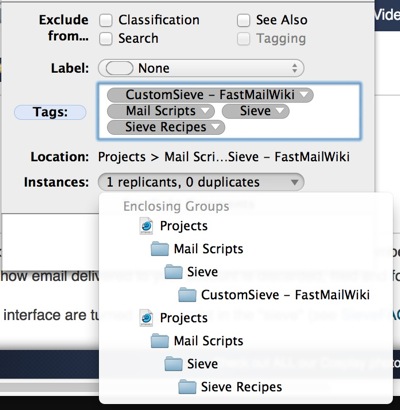Click the Mail Scripts tag token
Image resolution: width=400 pixels, height=410 pixels.
[161, 111]
